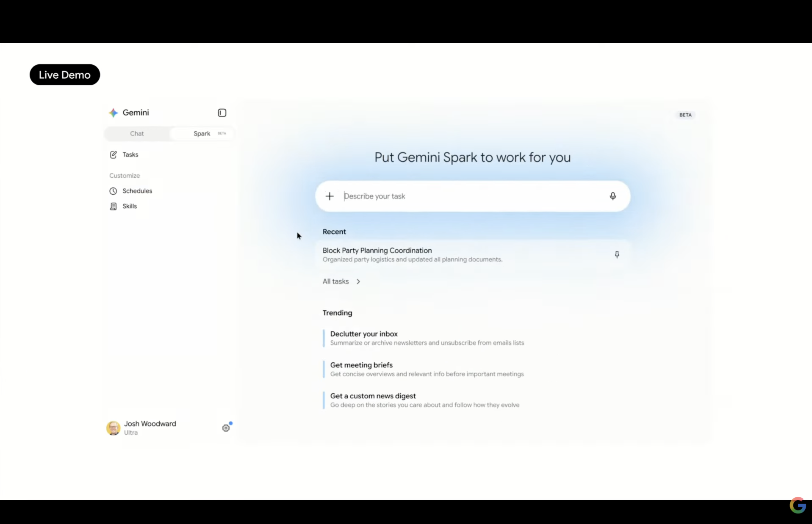Expand the All tasks chevron
This screenshot has height=524, width=812.
pyautogui.click(x=358, y=281)
